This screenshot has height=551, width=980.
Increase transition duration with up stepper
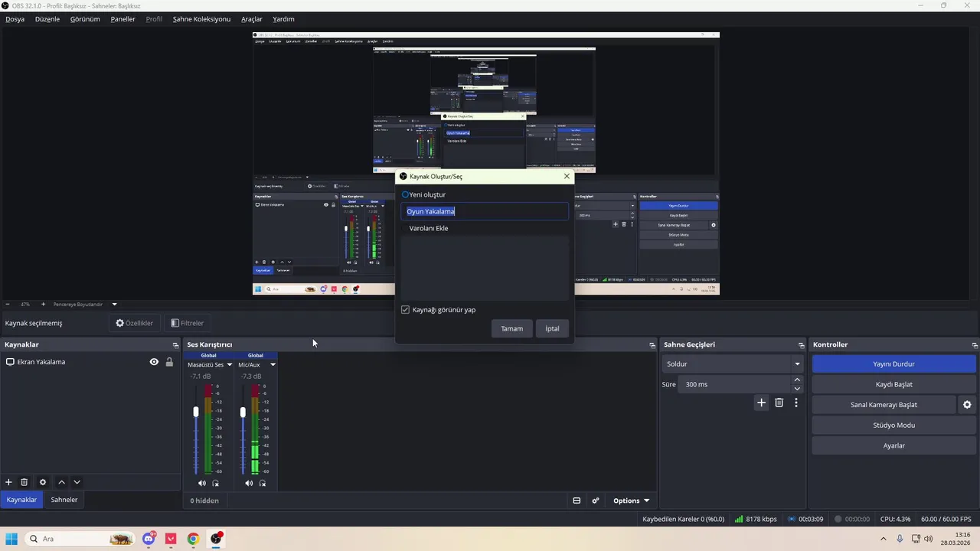[797, 380]
